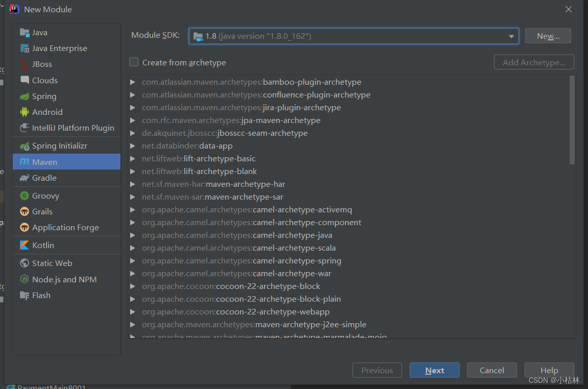Select the lift-archetype-basic list entry
588x389 pixels.
click(x=219, y=159)
